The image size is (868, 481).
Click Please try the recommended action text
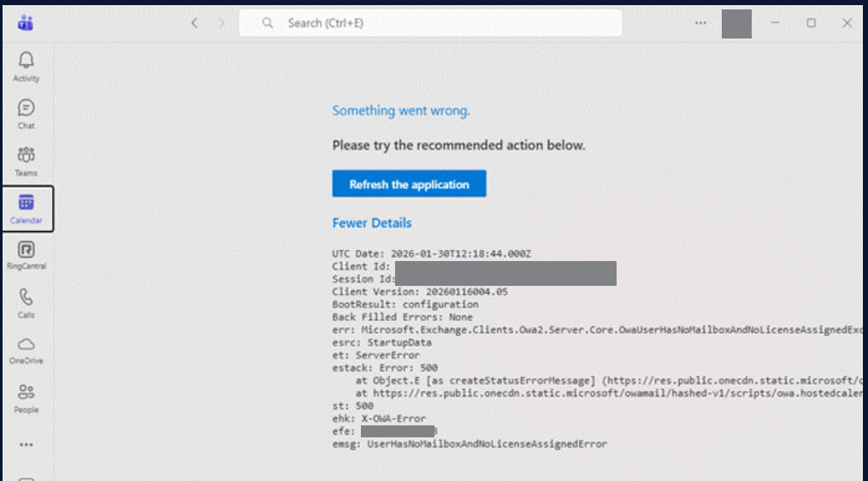click(458, 145)
